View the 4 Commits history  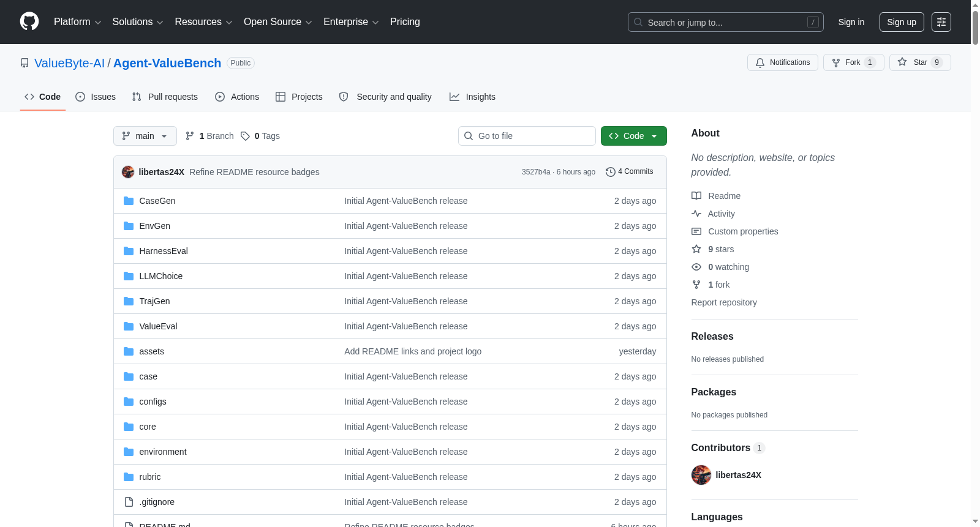pos(630,172)
